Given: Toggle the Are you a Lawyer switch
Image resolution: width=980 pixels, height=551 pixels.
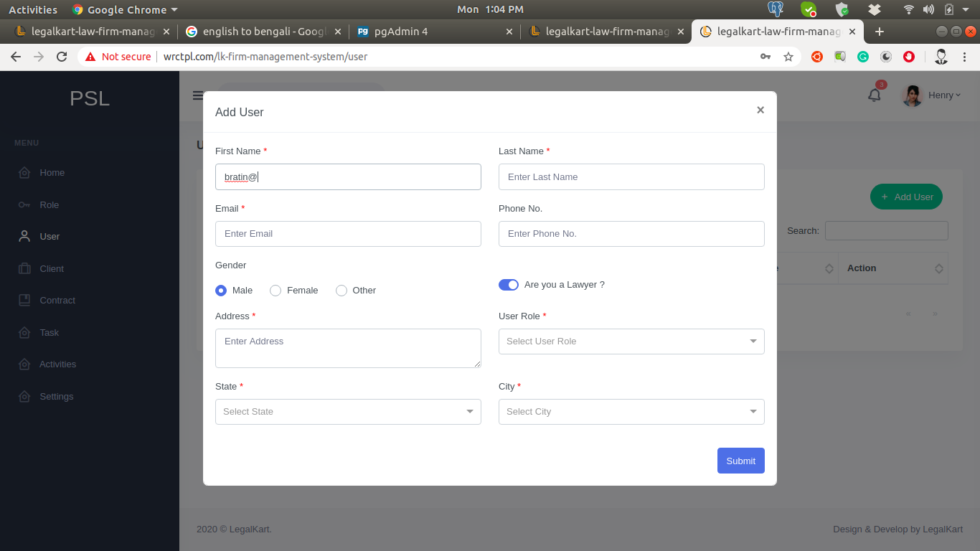Looking at the screenshot, I should pos(508,285).
